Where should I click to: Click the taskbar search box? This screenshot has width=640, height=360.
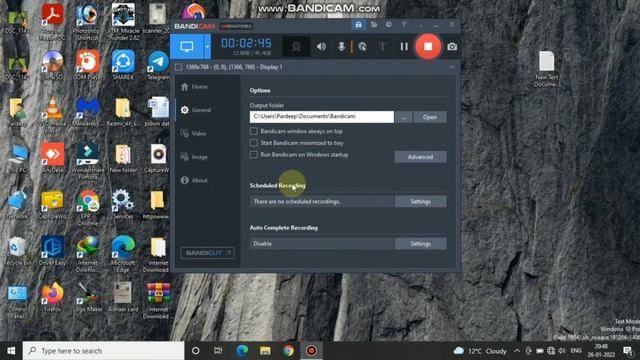point(104,351)
